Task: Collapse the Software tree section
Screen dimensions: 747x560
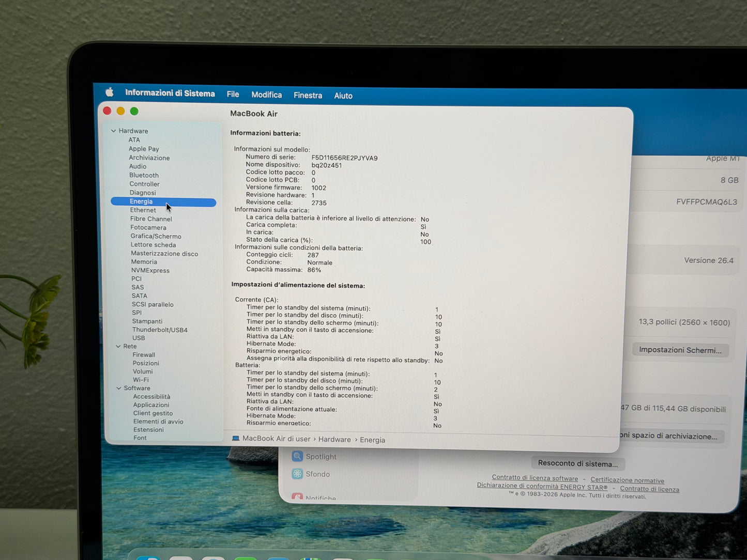Action: pos(119,388)
